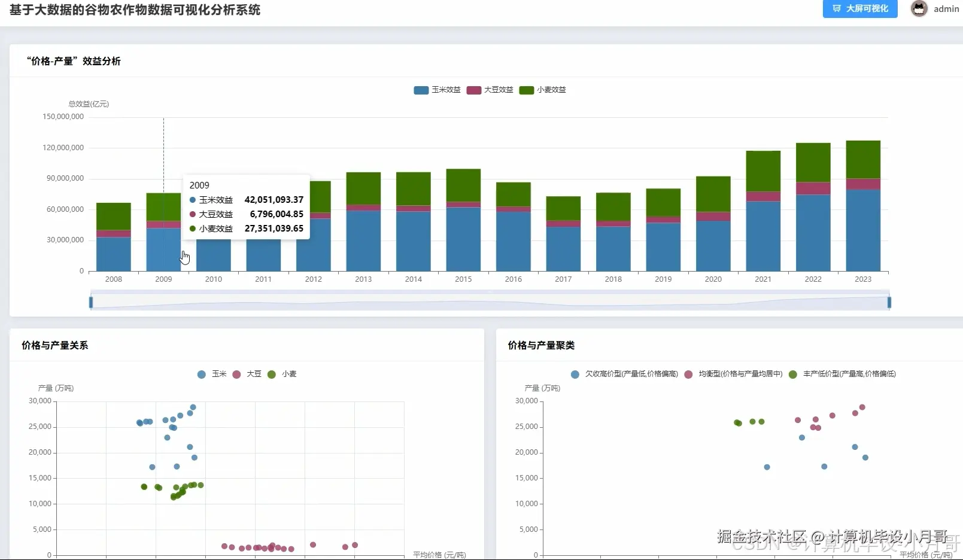Select the green 小麦 bar segment for 2008

[114, 217]
